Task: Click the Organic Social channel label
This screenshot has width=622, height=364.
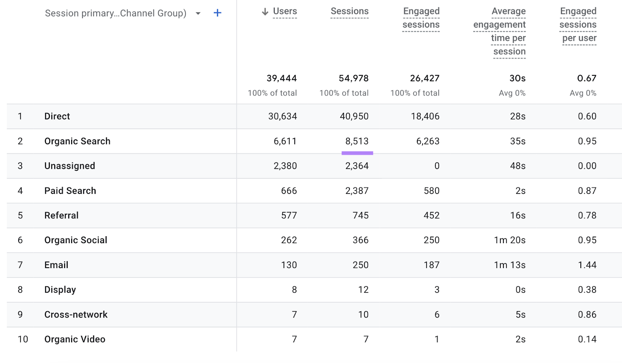Action: point(75,240)
